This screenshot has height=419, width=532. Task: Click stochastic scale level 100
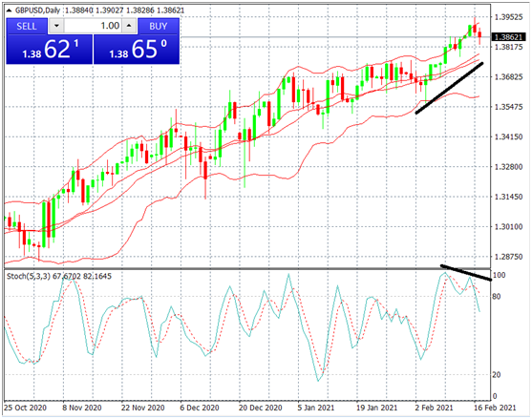pyautogui.click(x=499, y=275)
